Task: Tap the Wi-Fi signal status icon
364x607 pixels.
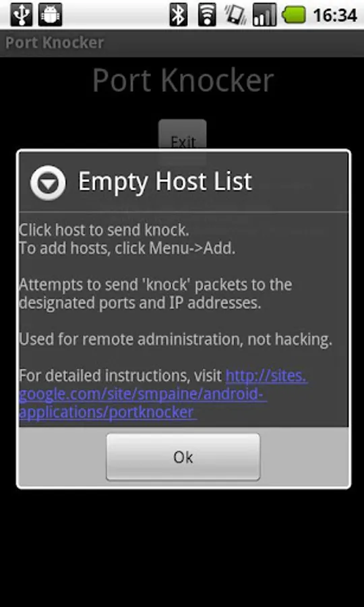Action: tap(207, 15)
